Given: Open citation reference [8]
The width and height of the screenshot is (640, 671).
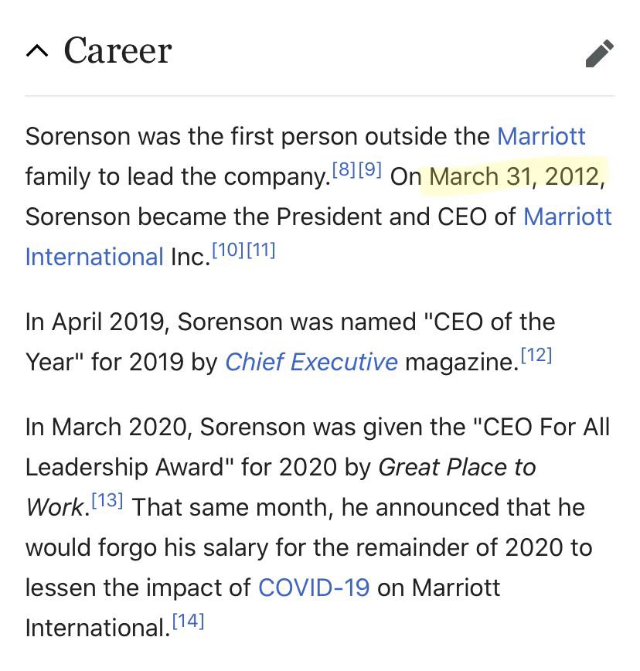Looking at the screenshot, I should tap(344, 169).
